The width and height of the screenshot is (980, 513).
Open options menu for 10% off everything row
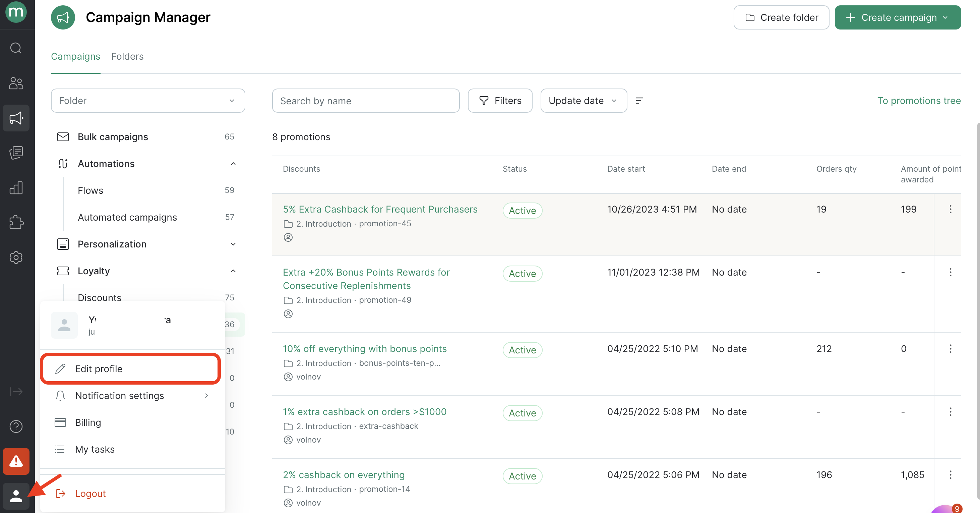950,349
